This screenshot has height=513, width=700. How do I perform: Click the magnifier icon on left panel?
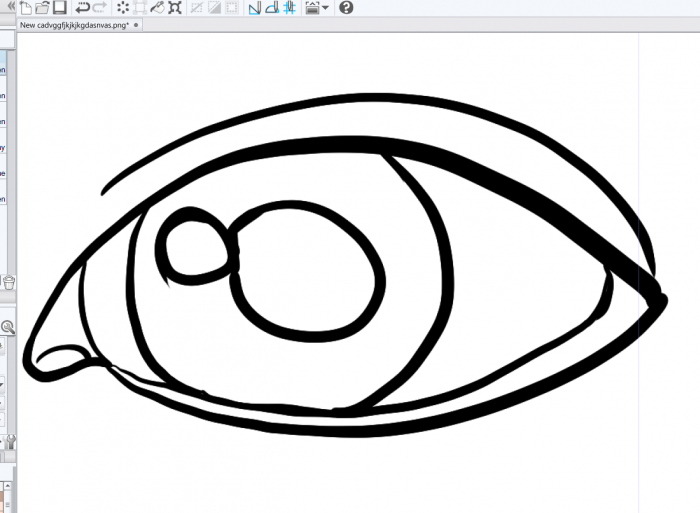click(x=7, y=327)
